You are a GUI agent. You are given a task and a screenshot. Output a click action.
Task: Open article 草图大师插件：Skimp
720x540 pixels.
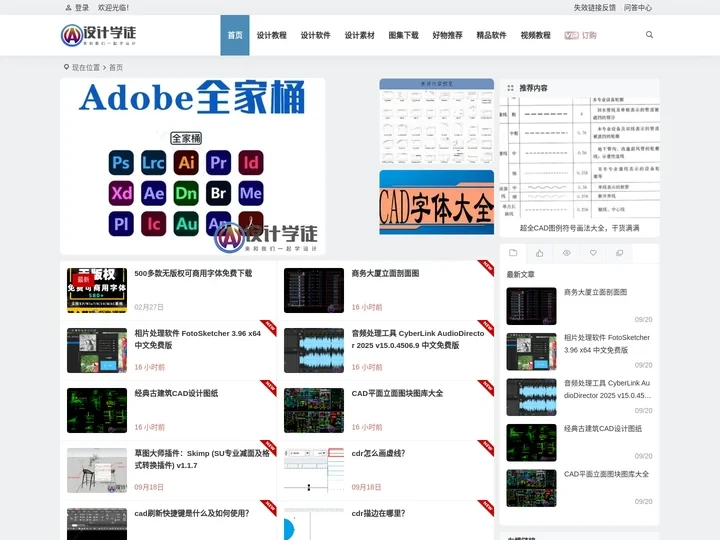[x=202, y=459]
